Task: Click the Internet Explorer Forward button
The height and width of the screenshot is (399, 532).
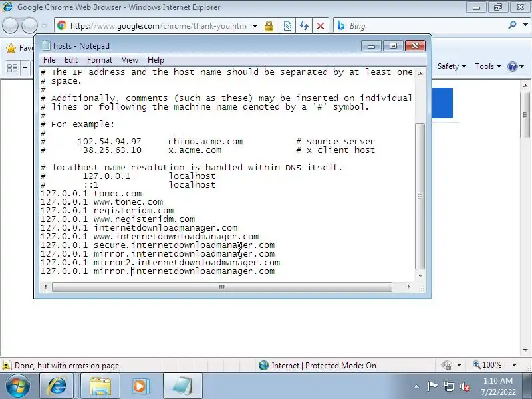Action: (29, 25)
